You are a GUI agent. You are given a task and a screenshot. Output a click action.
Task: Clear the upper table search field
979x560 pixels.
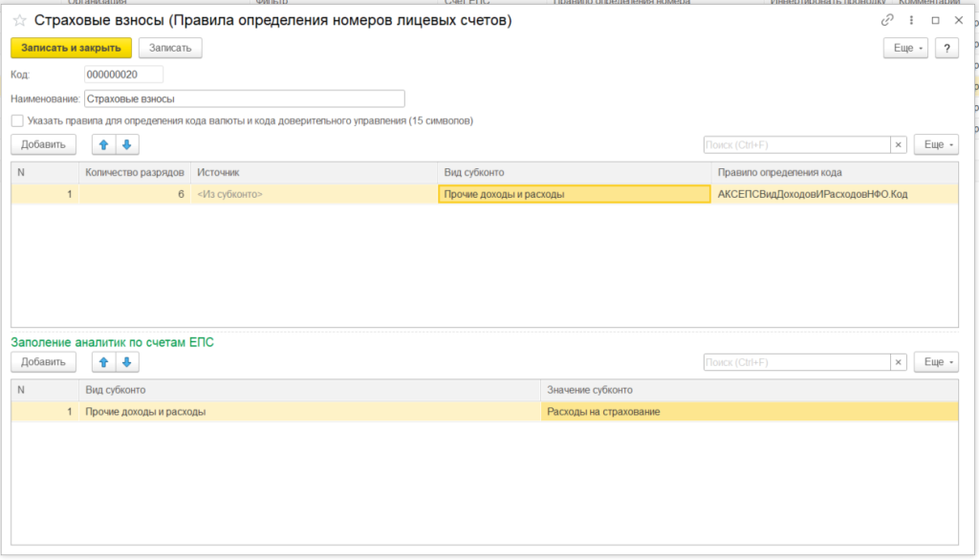tap(899, 144)
